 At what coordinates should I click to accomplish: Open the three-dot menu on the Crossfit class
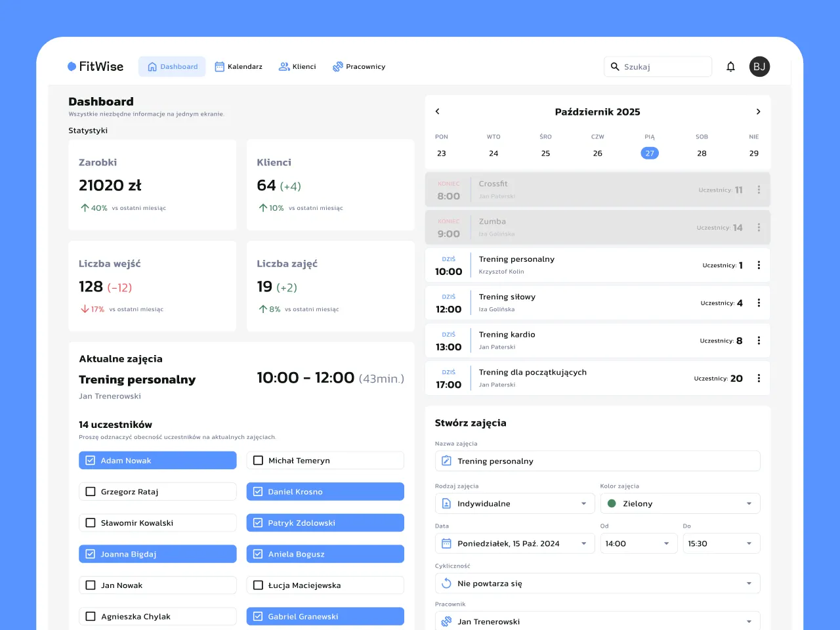tap(759, 189)
